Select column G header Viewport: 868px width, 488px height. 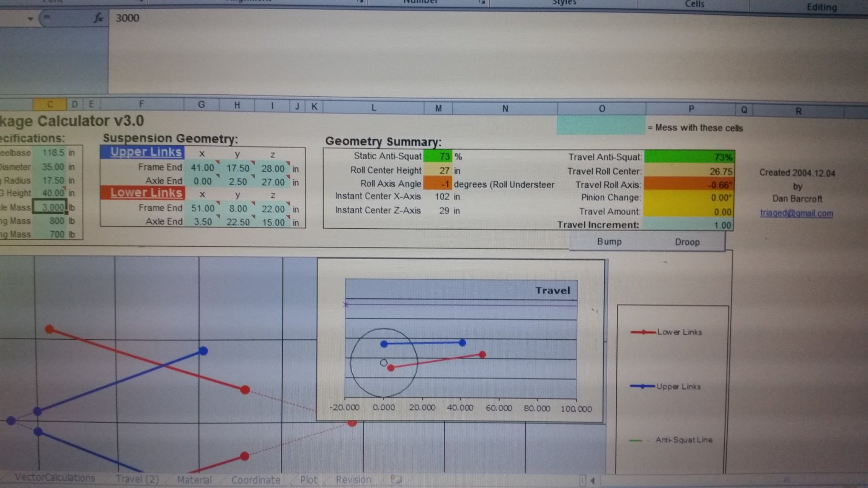click(201, 104)
